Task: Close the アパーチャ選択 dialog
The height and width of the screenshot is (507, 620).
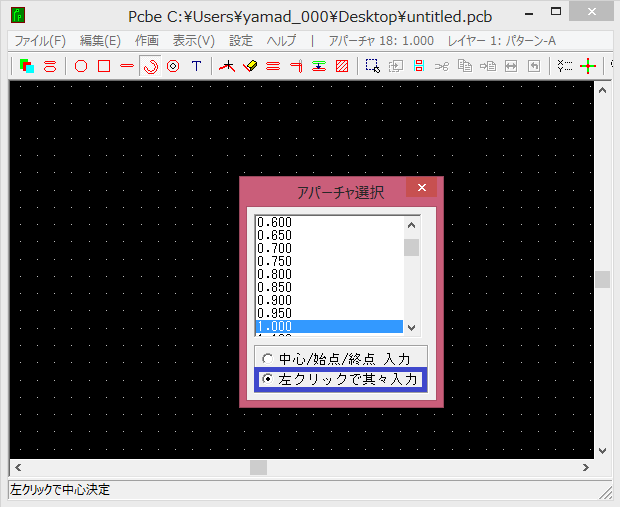Action: (421, 188)
